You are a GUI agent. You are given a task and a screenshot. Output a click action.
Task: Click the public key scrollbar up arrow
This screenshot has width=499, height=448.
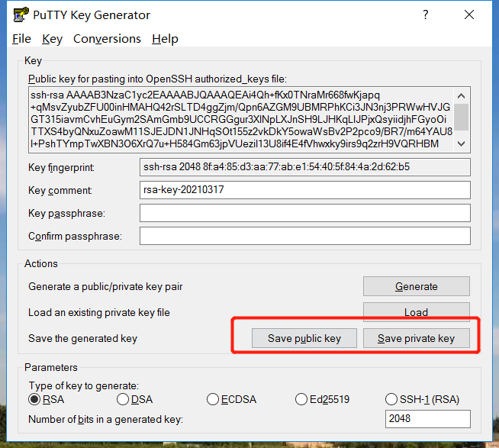pyautogui.click(x=462, y=95)
